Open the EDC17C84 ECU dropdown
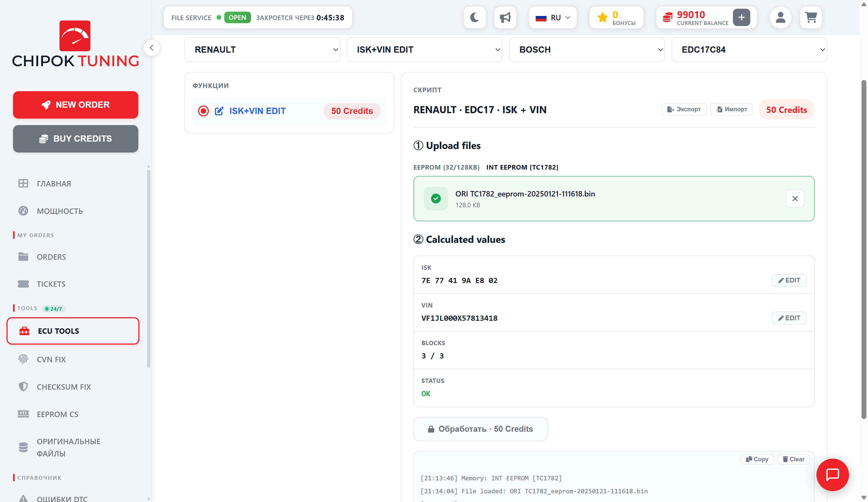The height and width of the screenshot is (502, 868). click(x=749, y=50)
